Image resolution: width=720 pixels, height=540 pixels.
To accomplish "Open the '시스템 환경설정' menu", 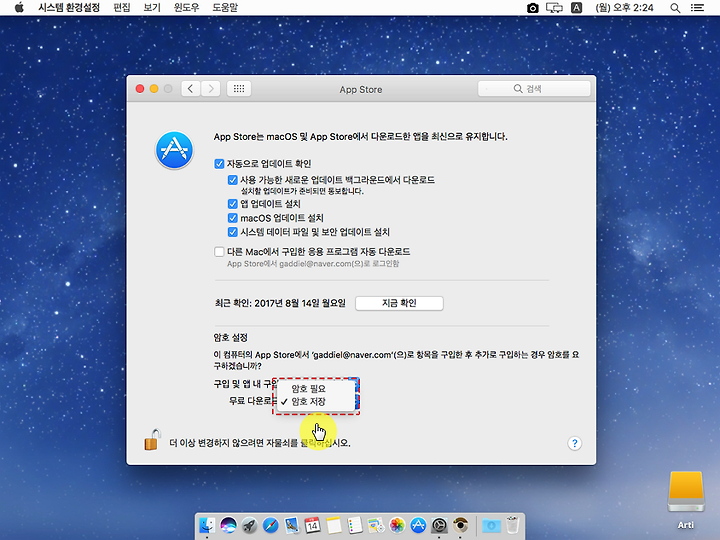I will tap(69, 8).
